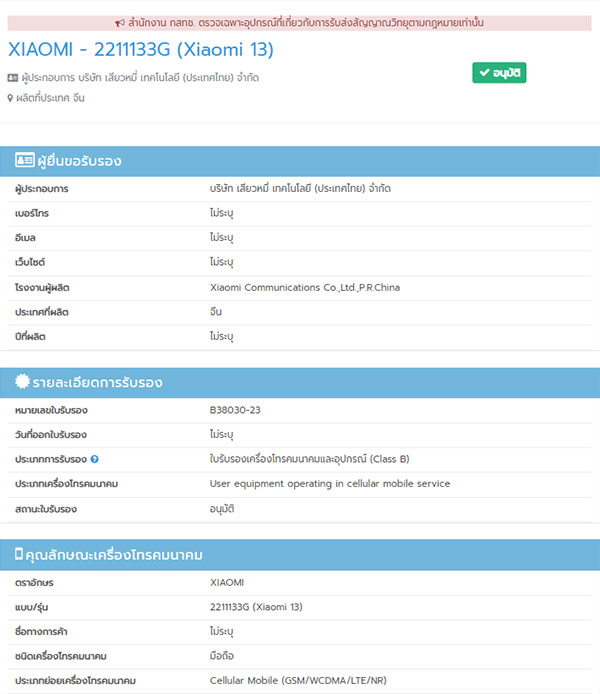Click the ไม่ระบุ value in วันที่ออกใบรับรอง row
This screenshot has width=600, height=694.
(221, 435)
